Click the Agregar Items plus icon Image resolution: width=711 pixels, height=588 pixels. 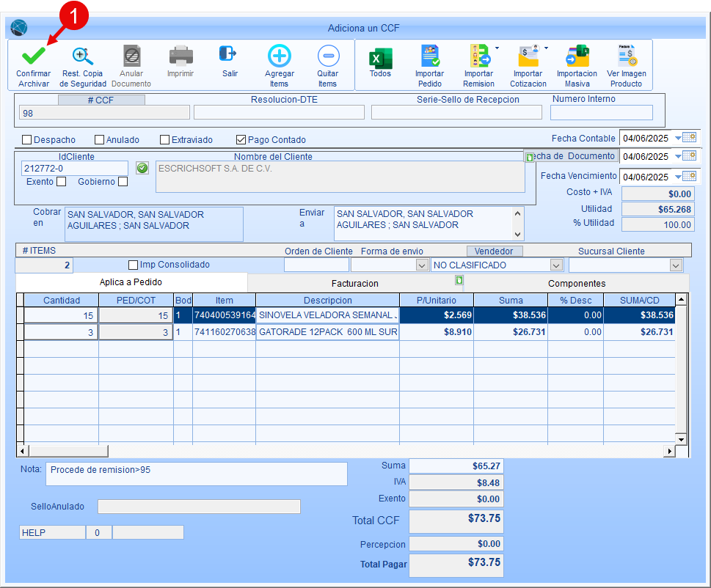[279, 56]
